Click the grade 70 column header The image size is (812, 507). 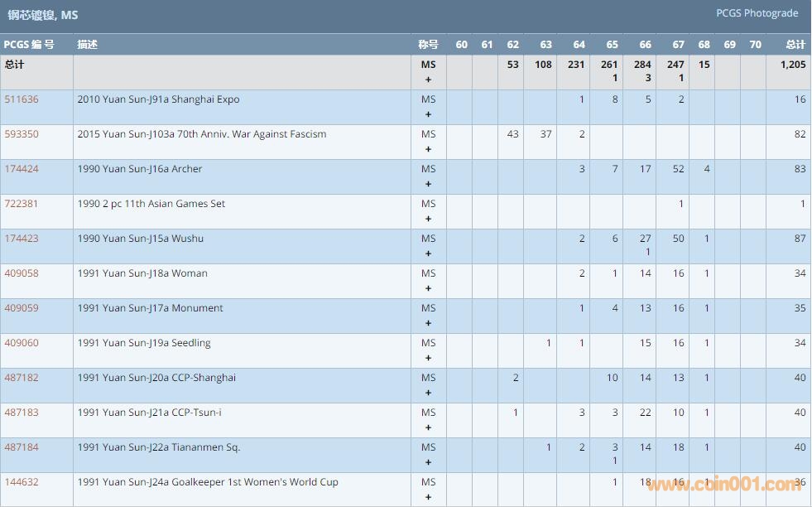click(755, 45)
